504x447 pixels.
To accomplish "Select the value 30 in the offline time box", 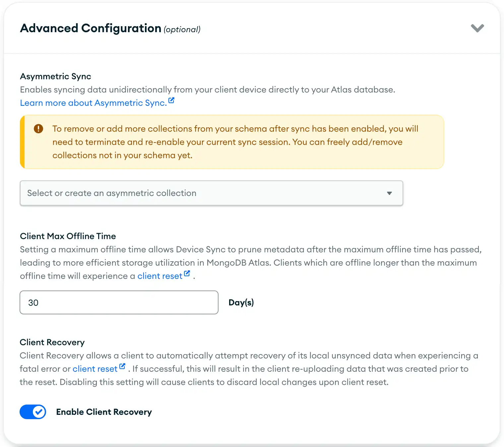I will click(x=33, y=302).
